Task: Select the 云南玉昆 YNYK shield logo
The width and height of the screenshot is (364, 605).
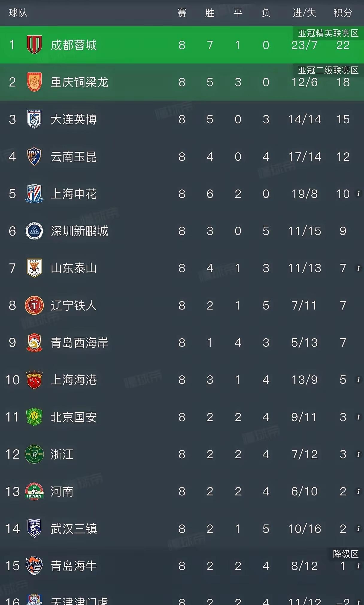Action: click(x=34, y=156)
